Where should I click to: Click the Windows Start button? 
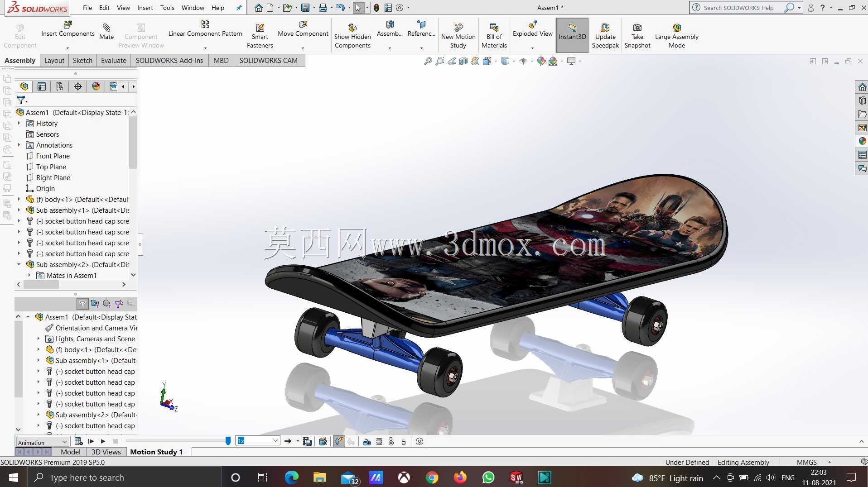pyautogui.click(x=13, y=477)
